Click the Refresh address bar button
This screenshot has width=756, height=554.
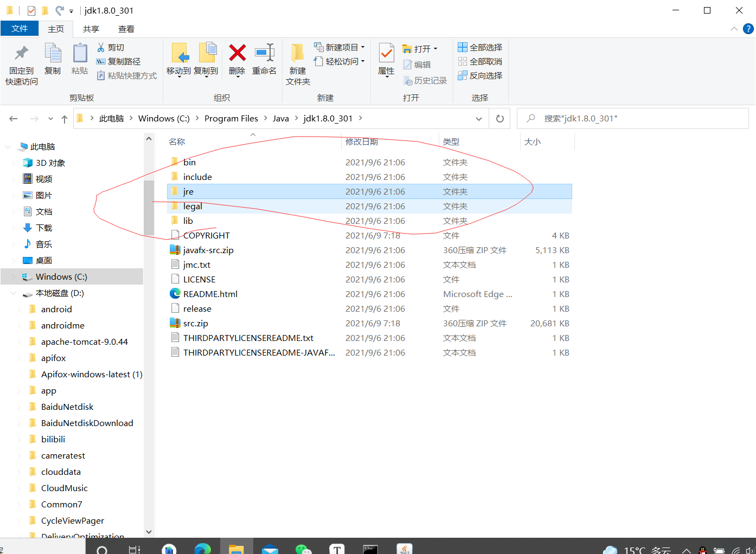click(500, 119)
